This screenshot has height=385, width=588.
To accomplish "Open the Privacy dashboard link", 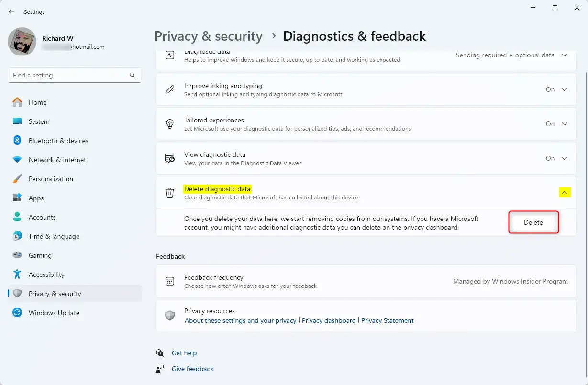I will 329,320.
